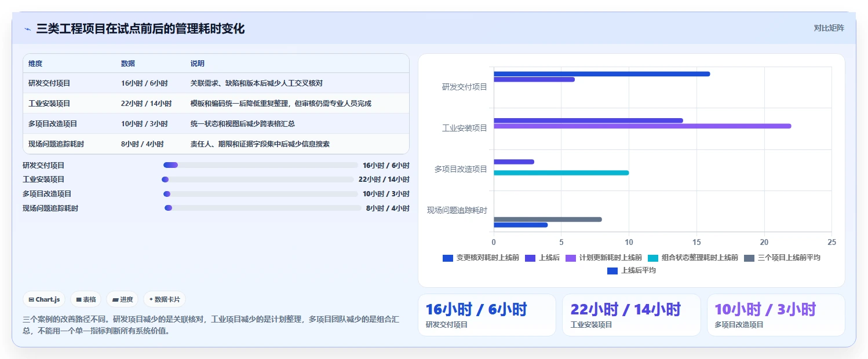Click the 对比矩阵 label in the header
The height and width of the screenshot is (359, 868).
click(829, 28)
